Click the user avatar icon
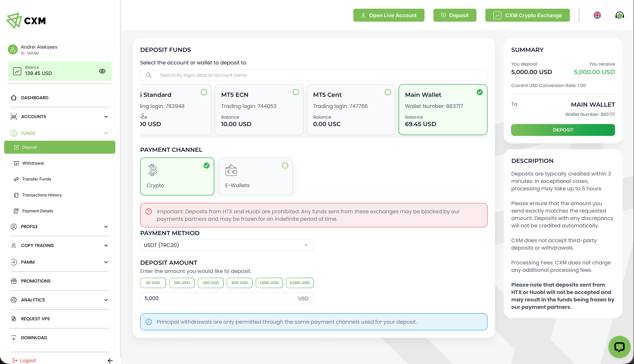The height and width of the screenshot is (364, 634). click(x=13, y=49)
